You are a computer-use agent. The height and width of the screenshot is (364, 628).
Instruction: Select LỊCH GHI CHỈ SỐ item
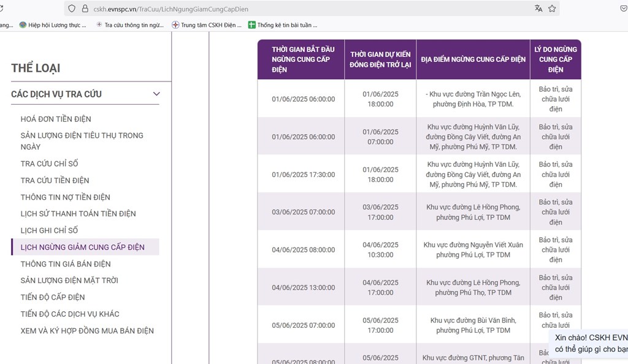(49, 230)
